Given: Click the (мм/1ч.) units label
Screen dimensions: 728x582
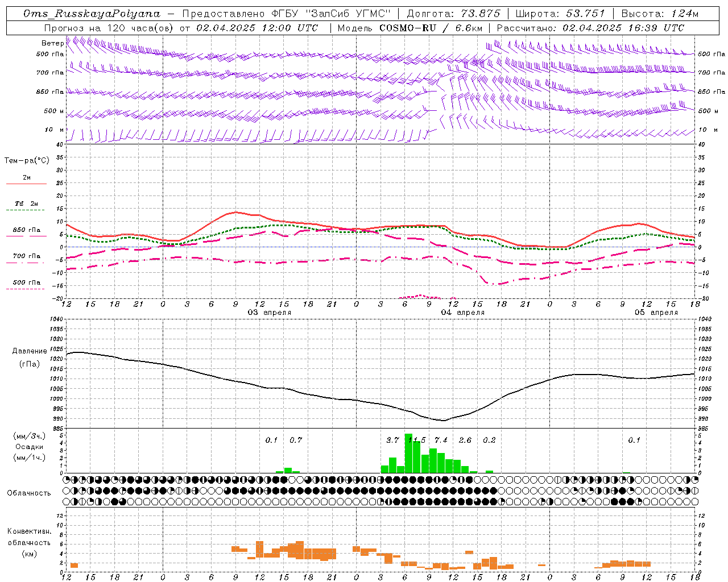Looking at the screenshot, I should (30, 458).
